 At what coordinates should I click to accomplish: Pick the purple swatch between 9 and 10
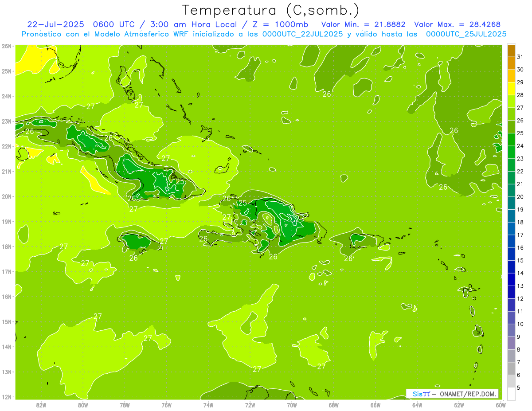[511, 330]
